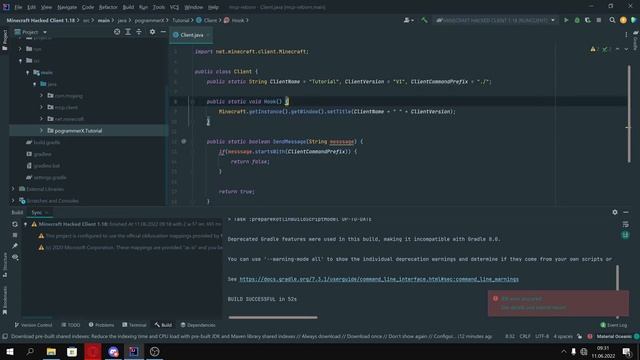Screen dimensions: 640x360
Task: Expand the run folder in tree
Action: coord(20,49)
